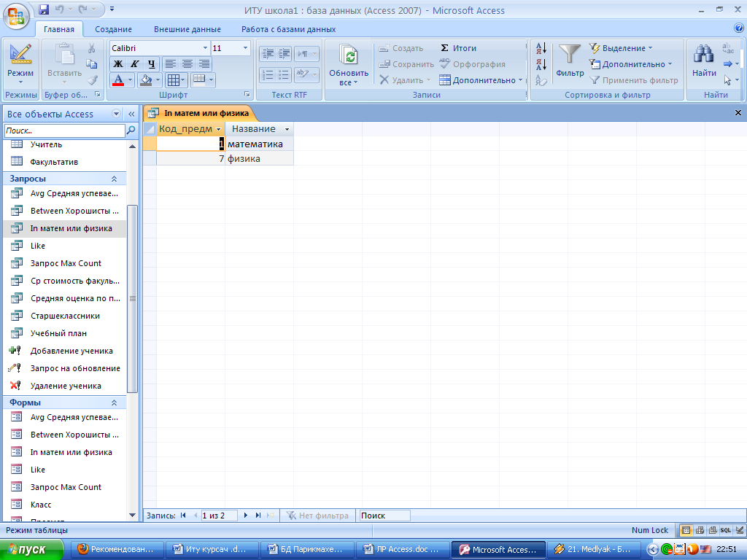Open the font color dropdown arrow
This screenshot has height=560, width=747.
tap(131, 80)
